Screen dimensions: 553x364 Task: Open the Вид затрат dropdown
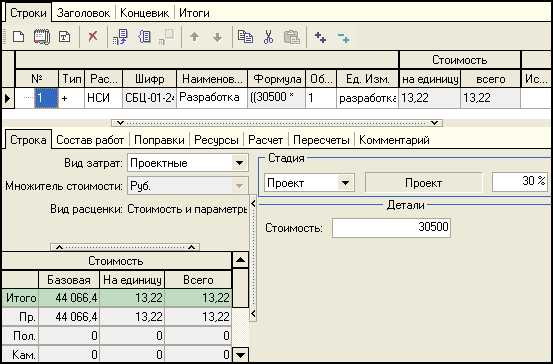239,163
